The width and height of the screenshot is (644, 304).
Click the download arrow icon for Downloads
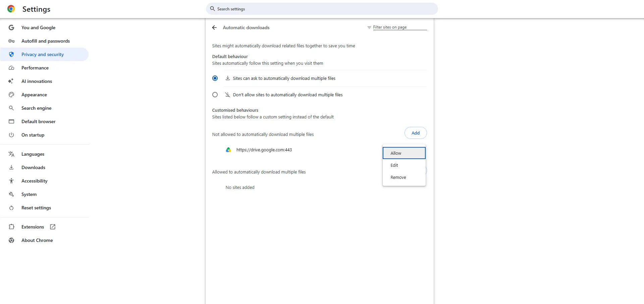point(11,167)
